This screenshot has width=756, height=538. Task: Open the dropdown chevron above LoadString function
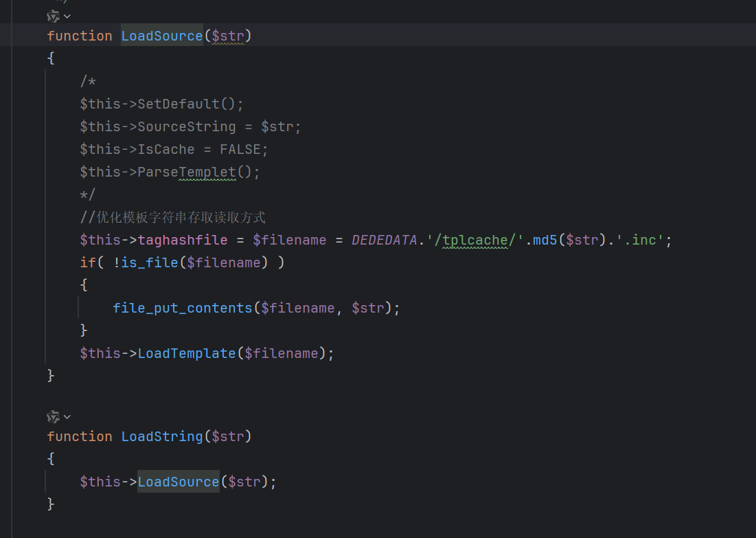click(67, 416)
